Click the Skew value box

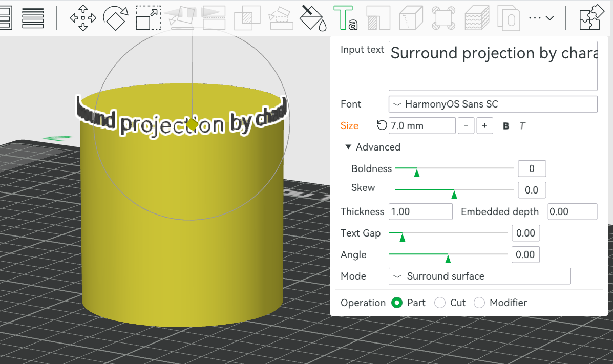coord(532,190)
